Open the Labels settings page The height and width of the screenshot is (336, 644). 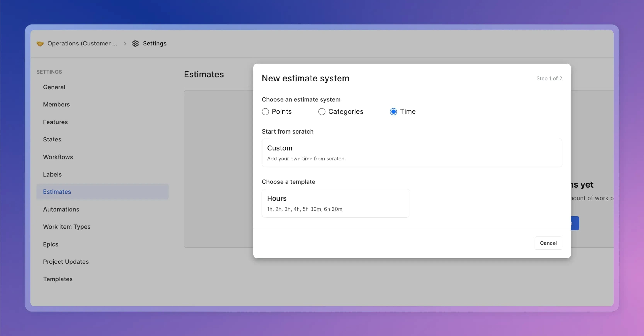pos(52,174)
